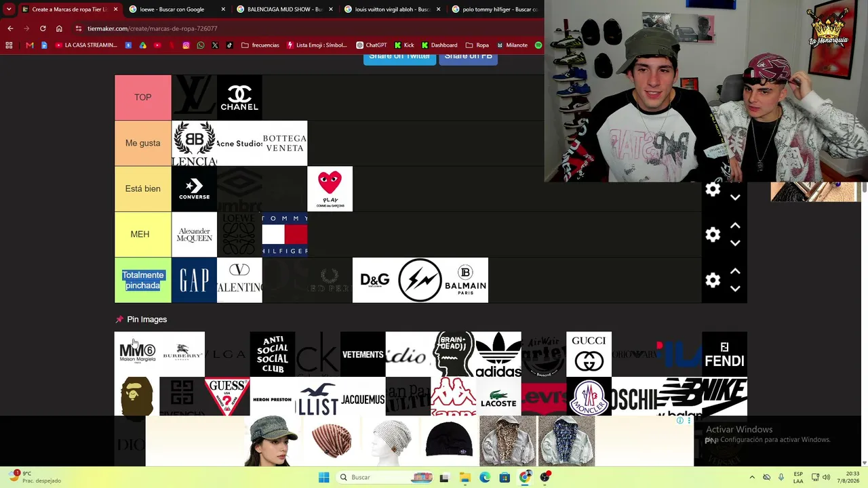Click the Fendi logo tile

(724, 354)
